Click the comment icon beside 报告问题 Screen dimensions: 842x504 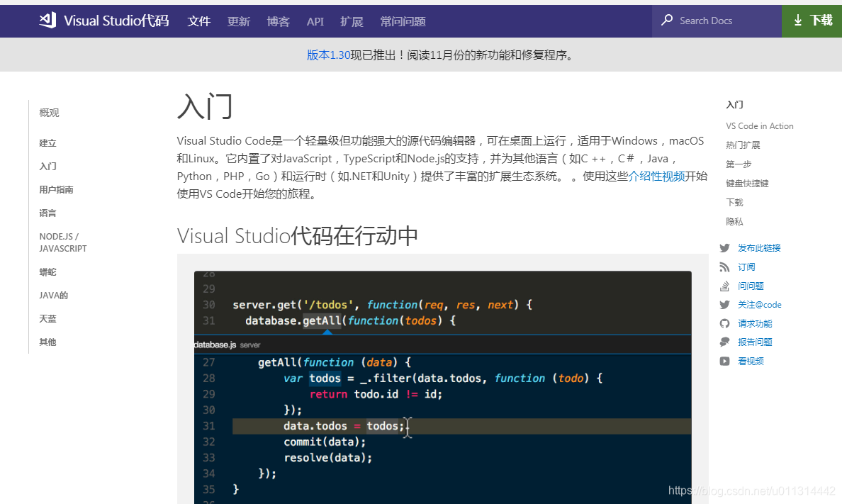click(725, 342)
